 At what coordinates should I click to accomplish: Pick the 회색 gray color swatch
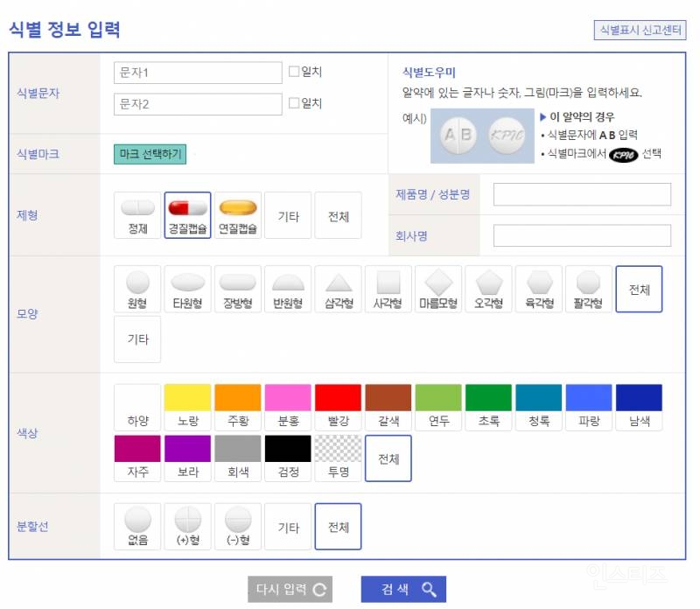(237, 458)
